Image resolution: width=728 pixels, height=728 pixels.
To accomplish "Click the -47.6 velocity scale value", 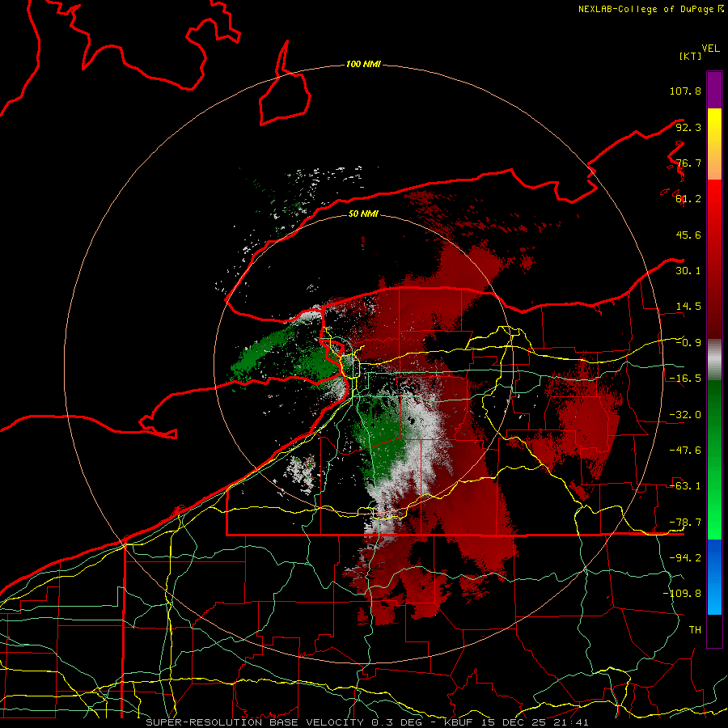I will click(685, 451).
